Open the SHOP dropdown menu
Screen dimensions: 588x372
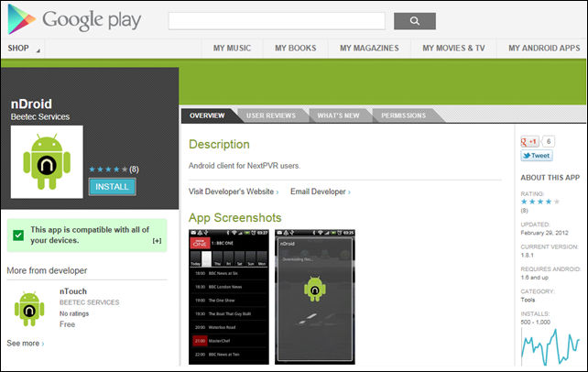click(23, 49)
